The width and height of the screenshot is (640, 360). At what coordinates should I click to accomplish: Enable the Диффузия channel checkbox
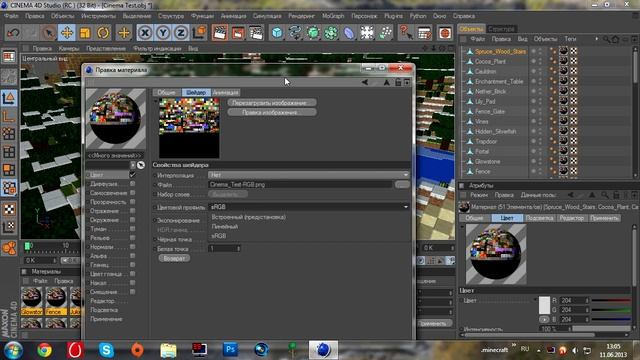tap(132, 184)
